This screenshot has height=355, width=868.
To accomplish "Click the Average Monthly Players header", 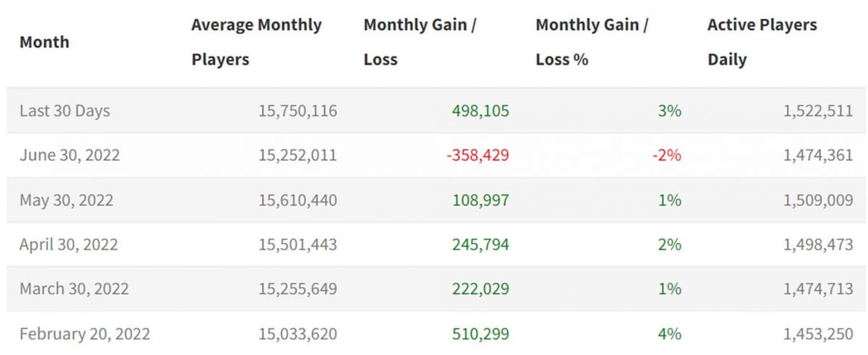I will (256, 42).
